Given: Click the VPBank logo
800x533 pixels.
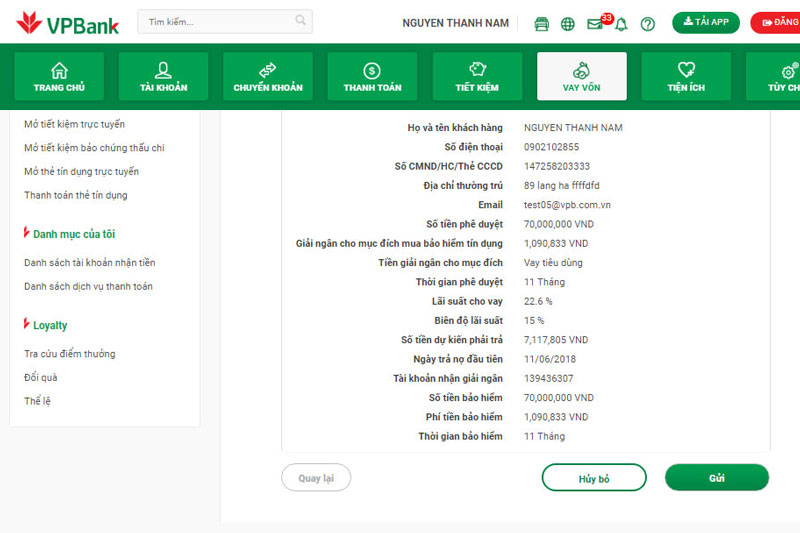Looking at the screenshot, I should pos(67,22).
